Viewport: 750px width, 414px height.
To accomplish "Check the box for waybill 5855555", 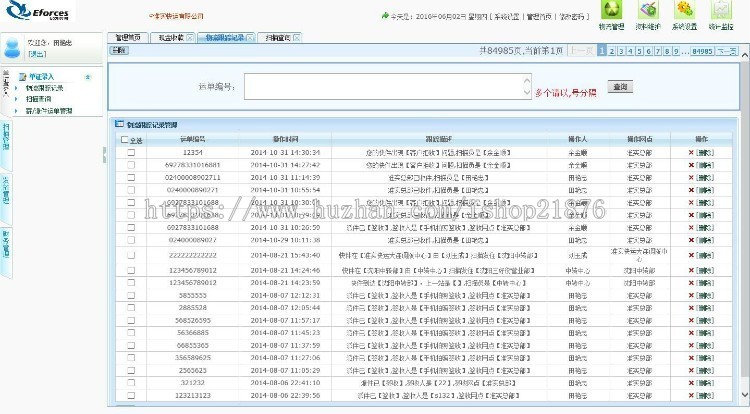I will (131, 295).
